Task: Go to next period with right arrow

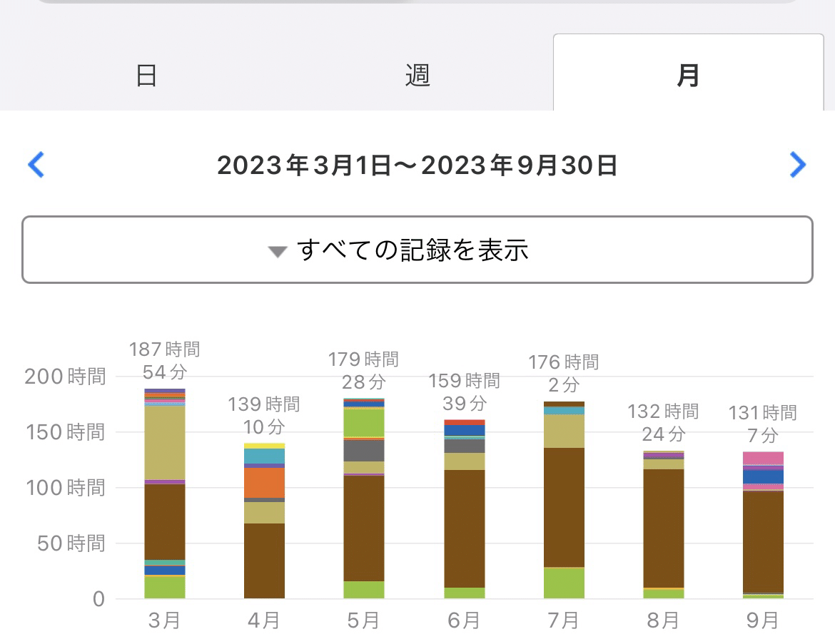Action: click(798, 165)
